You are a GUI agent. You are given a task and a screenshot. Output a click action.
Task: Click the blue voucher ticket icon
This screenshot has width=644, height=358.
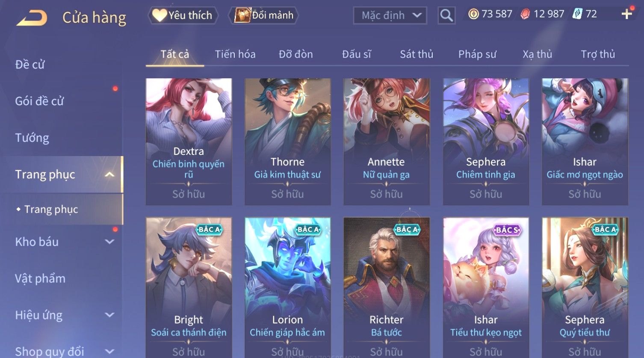tap(578, 14)
